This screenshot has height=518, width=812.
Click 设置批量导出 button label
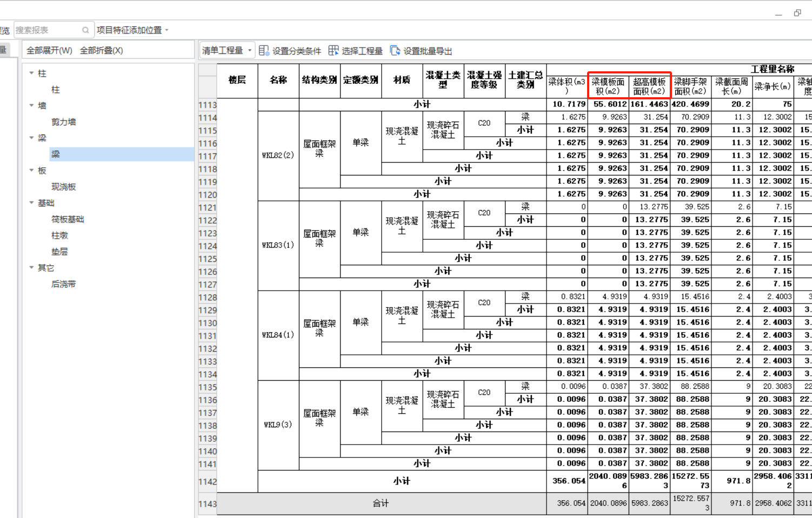[x=428, y=51]
